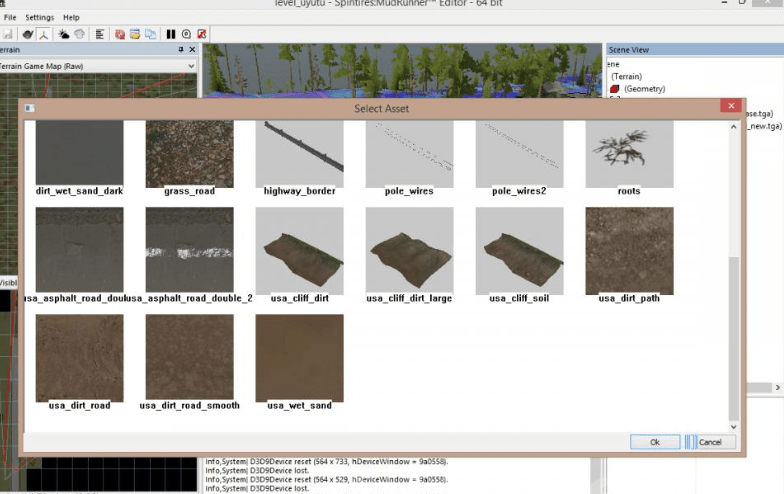Click the yellow folder toolbar icon
Screen dimensions: 784x494
[x=134, y=34]
